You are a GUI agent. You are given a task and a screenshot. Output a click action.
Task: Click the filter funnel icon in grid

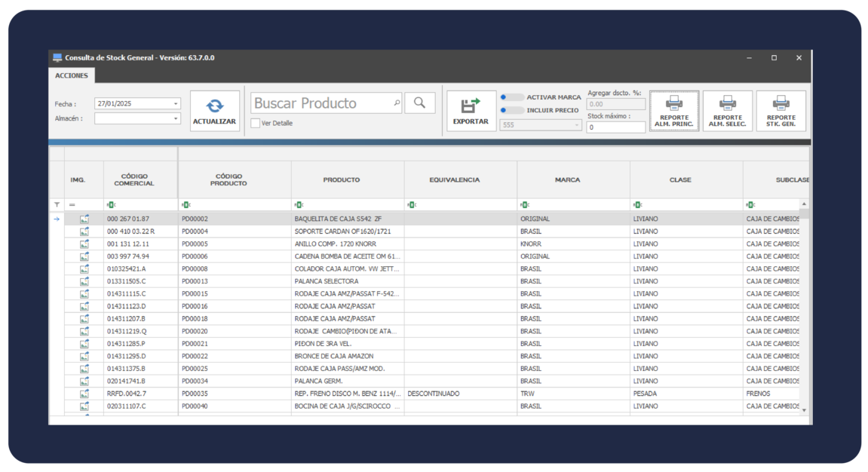[x=57, y=204]
